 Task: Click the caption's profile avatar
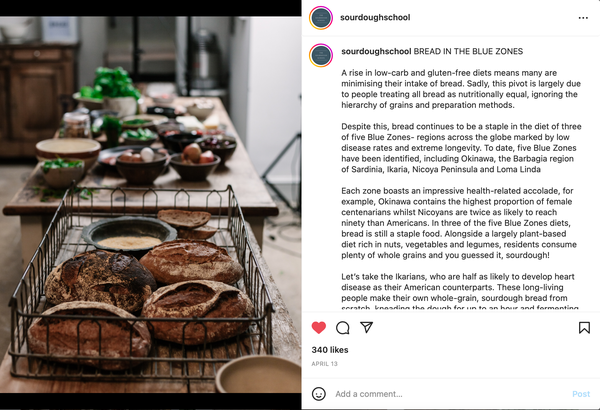[321, 55]
